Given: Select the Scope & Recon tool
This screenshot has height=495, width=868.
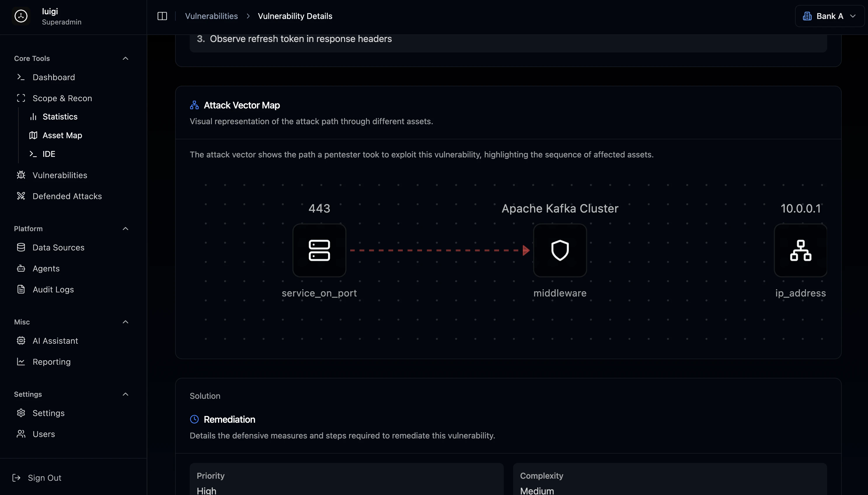Looking at the screenshot, I should pos(62,98).
